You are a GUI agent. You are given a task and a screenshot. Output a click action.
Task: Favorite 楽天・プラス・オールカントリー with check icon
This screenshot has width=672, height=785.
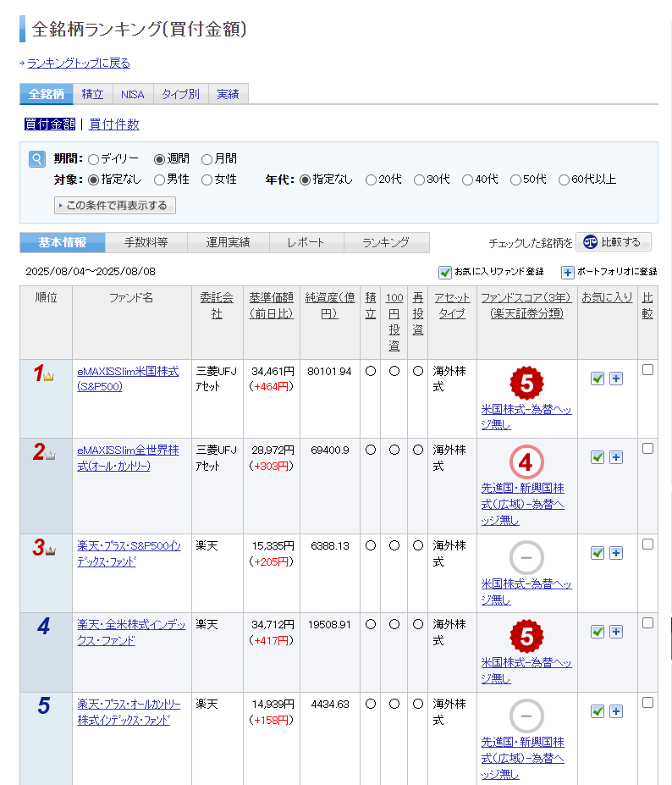[x=598, y=711]
